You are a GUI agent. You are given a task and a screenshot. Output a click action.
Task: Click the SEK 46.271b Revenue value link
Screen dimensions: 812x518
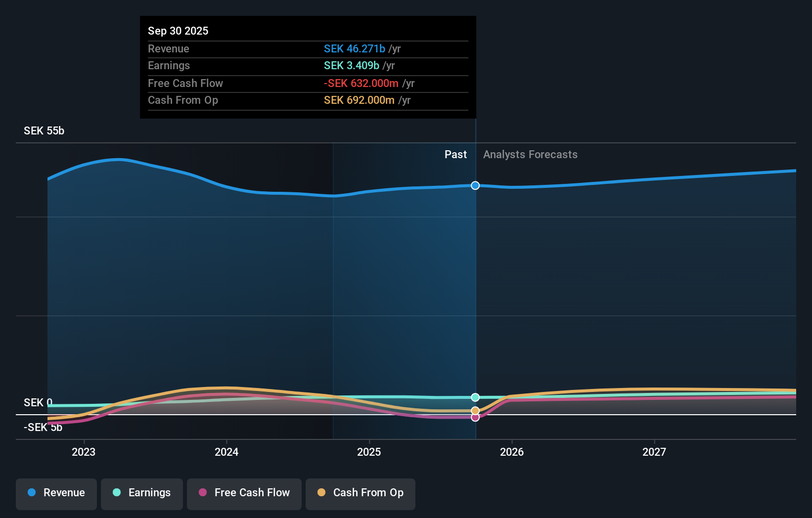pos(354,48)
